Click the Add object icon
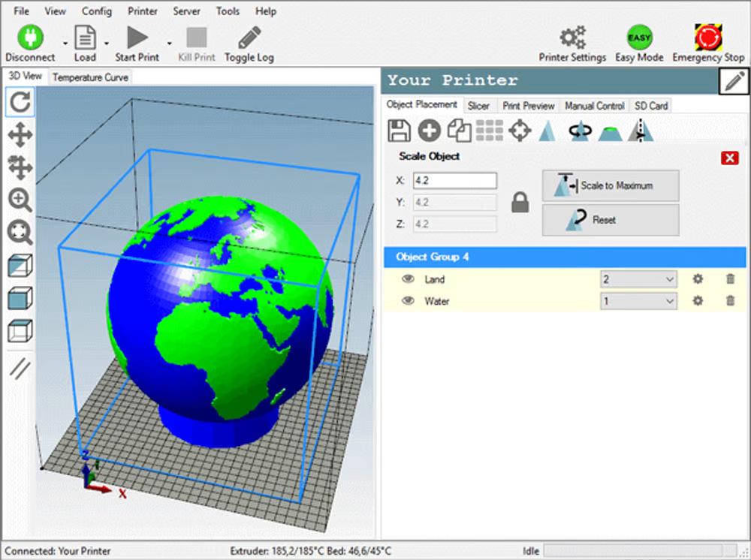The height and width of the screenshot is (560, 751). (x=429, y=130)
